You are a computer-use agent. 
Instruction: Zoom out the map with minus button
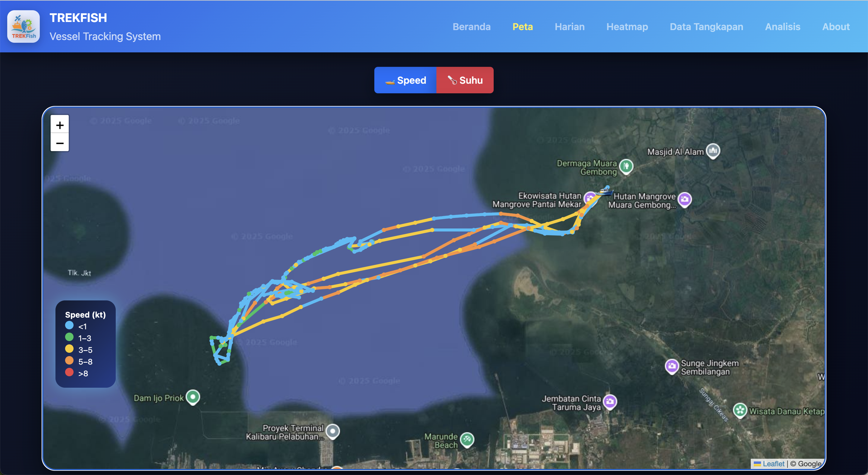60,143
